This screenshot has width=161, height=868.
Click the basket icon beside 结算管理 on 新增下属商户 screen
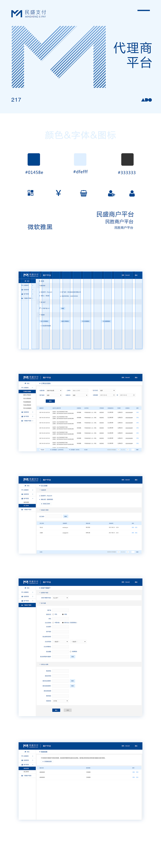pyautogui.click(x=22, y=596)
